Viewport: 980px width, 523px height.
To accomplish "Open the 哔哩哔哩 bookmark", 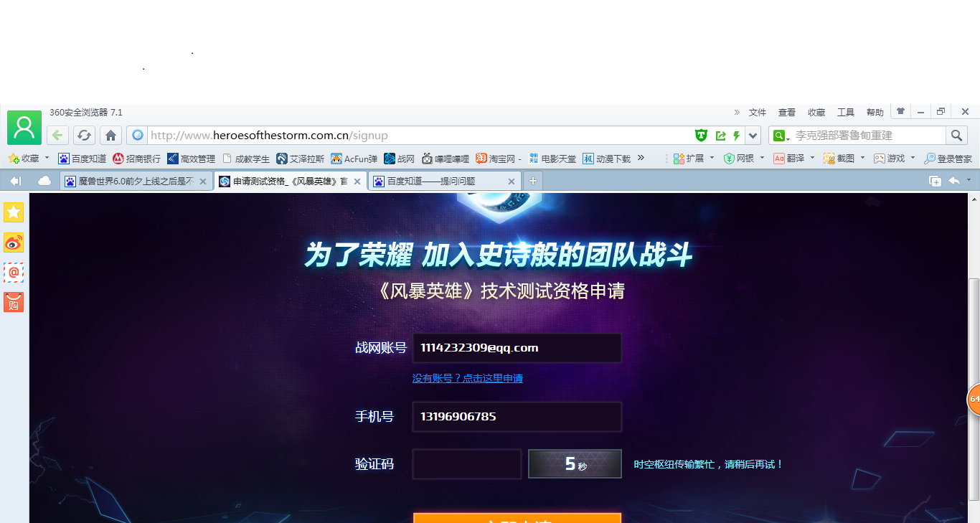I will (x=446, y=159).
